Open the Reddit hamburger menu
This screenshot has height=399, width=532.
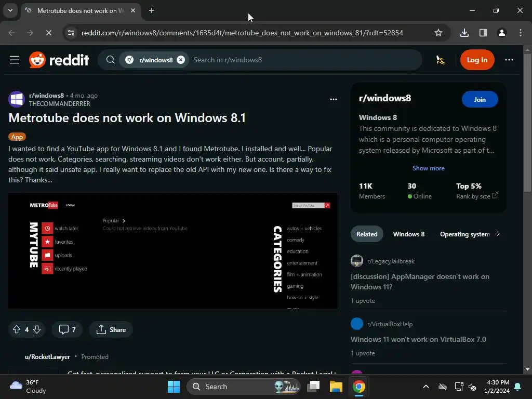pyautogui.click(x=14, y=60)
